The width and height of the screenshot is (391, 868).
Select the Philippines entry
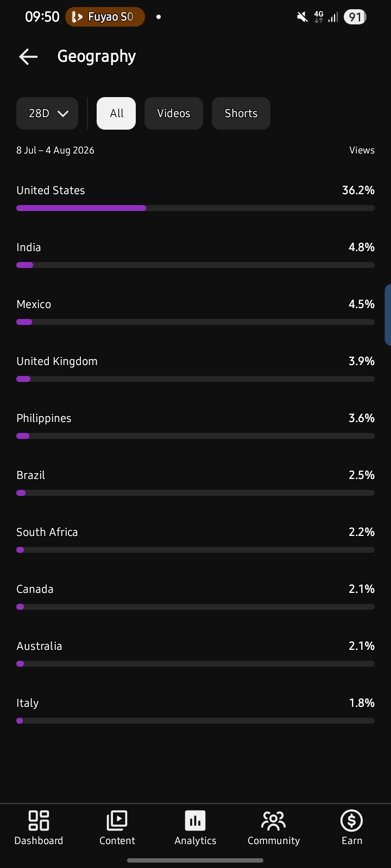[x=195, y=426]
